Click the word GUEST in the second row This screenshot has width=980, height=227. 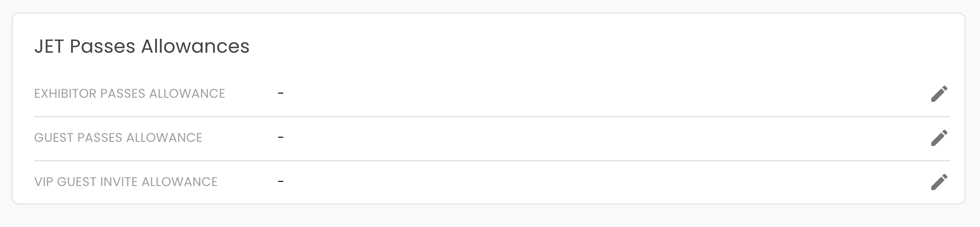coord(54,138)
